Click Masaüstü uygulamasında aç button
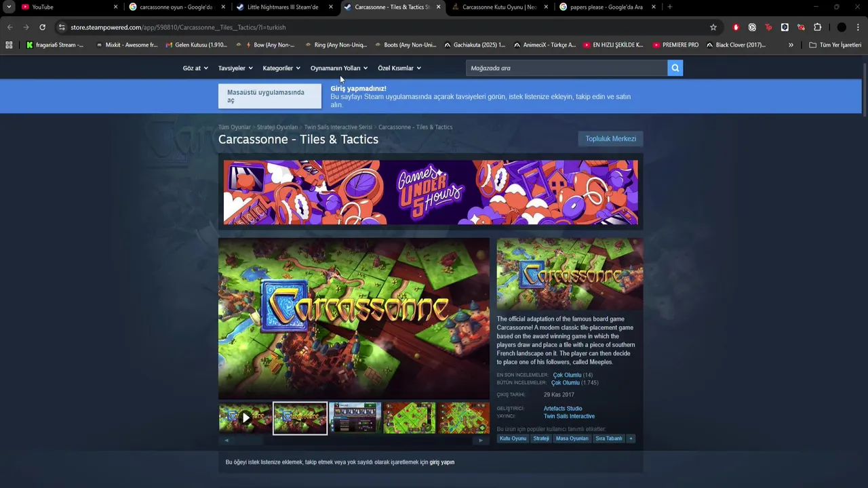This screenshot has height=488, width=868. [x=269, y=96]
